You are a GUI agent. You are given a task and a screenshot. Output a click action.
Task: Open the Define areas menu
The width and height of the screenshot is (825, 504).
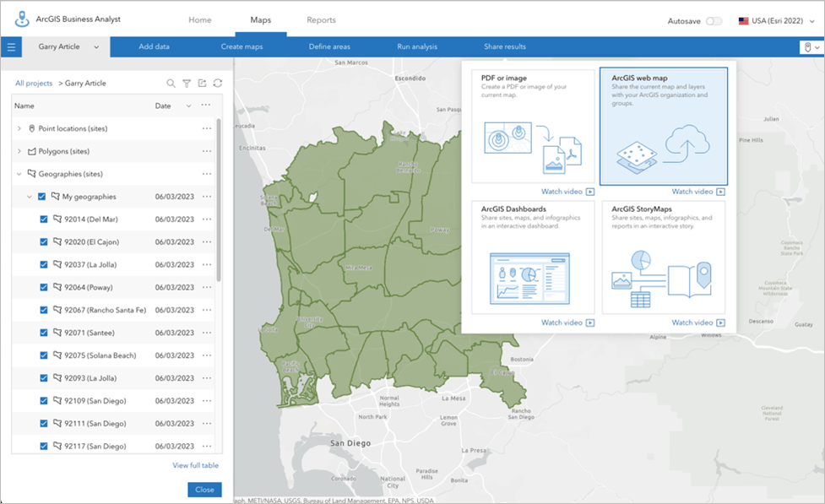[329, 46]
